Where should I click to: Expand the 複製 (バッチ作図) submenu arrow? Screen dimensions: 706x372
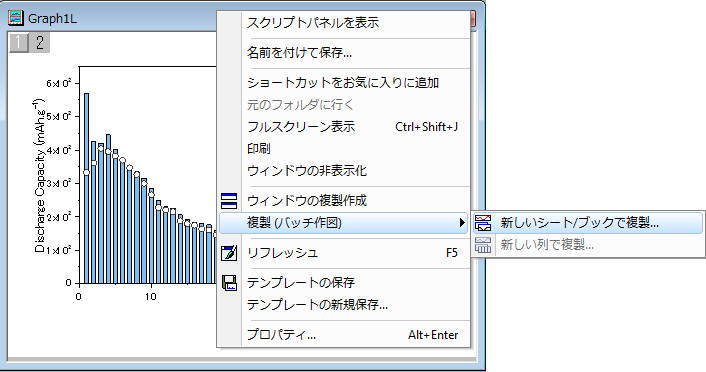pyautogui.click(x=462, y=223)
